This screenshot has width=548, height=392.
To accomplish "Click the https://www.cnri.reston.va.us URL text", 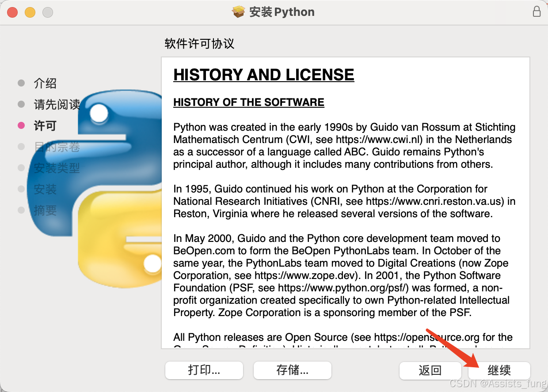I will pyautogui.click(x=435, y=202).
